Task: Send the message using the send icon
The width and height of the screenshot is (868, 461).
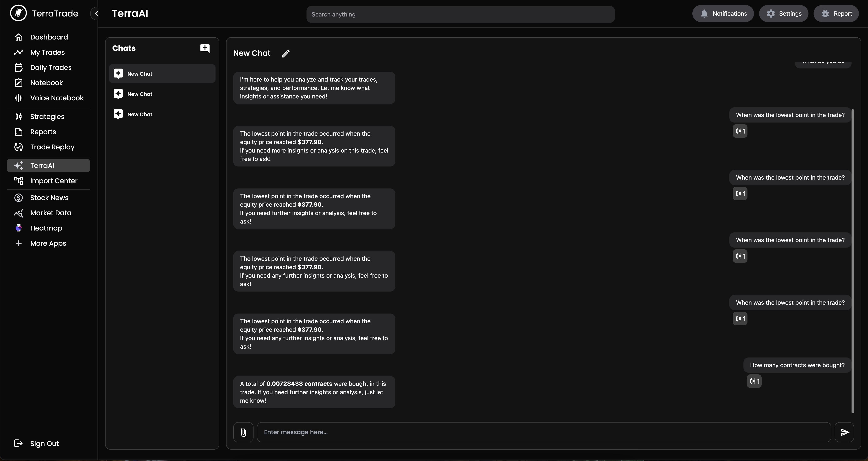Action: coord(844,432)
